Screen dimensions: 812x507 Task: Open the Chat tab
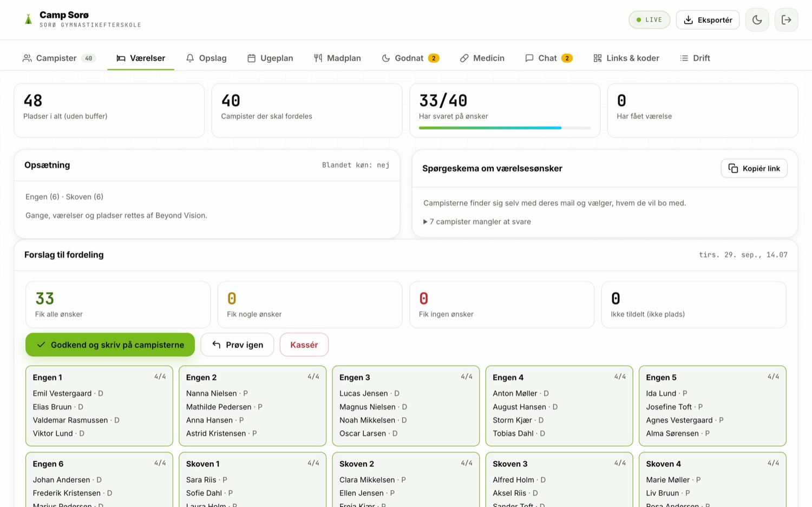[548, 58]
